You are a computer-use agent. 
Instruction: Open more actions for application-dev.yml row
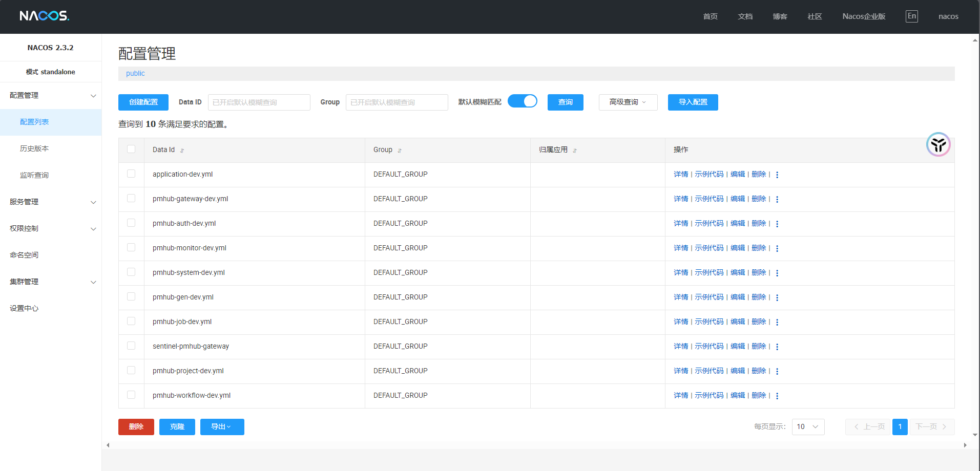777,174
